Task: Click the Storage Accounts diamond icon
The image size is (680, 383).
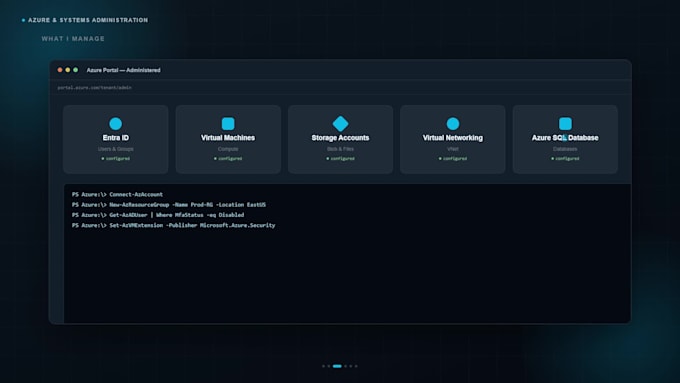Action: 340,124
